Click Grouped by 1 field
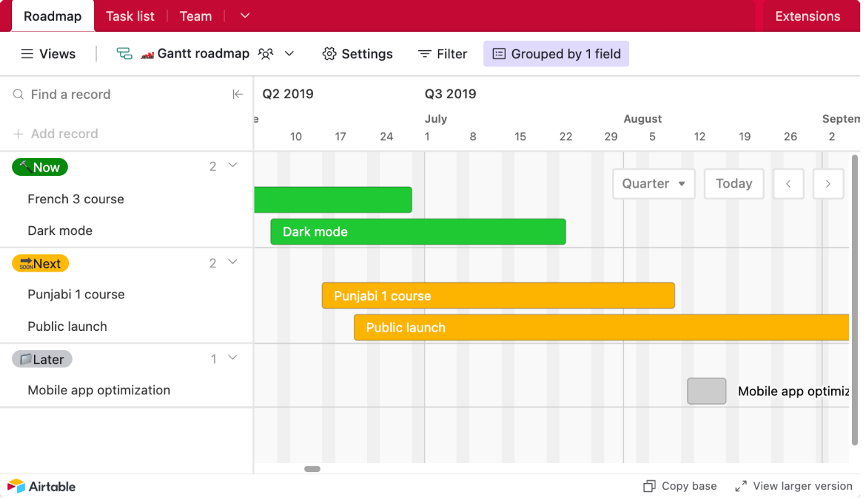Viewport: 868px width, 500px height. [x=556, y=54]
